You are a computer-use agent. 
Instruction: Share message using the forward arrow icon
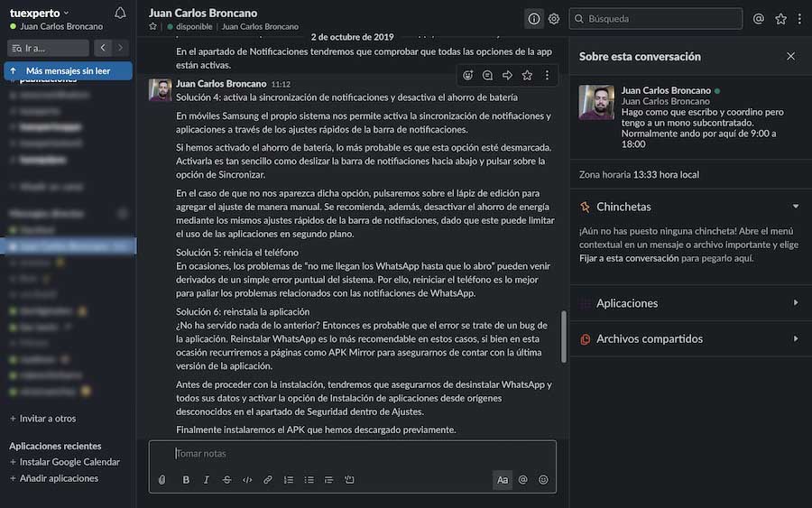click(x=507, y=76)
